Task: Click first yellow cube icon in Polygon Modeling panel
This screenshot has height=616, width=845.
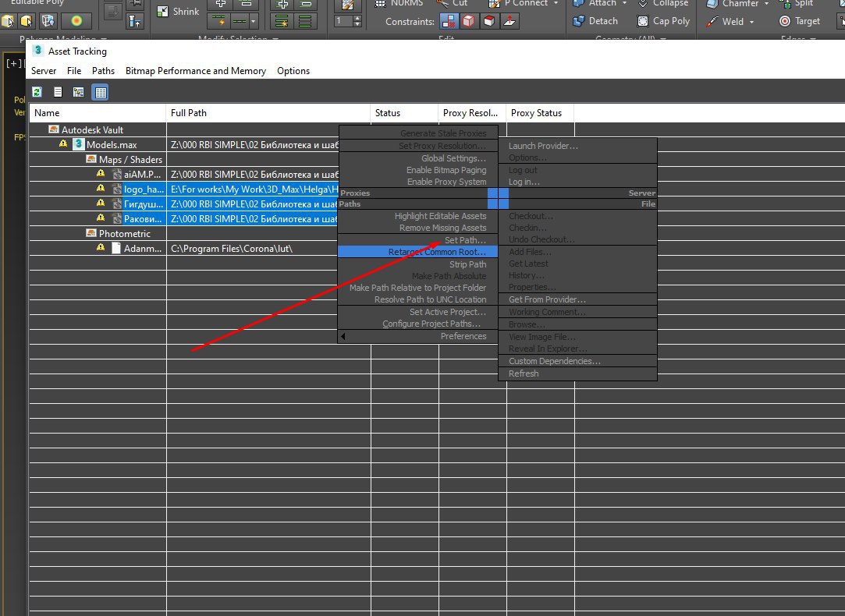Action: [8, 21]
